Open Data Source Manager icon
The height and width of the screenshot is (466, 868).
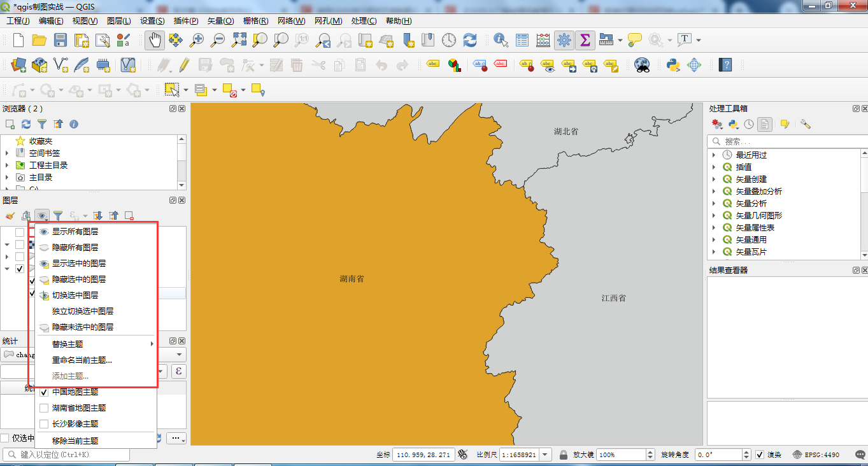click(18, 64)
